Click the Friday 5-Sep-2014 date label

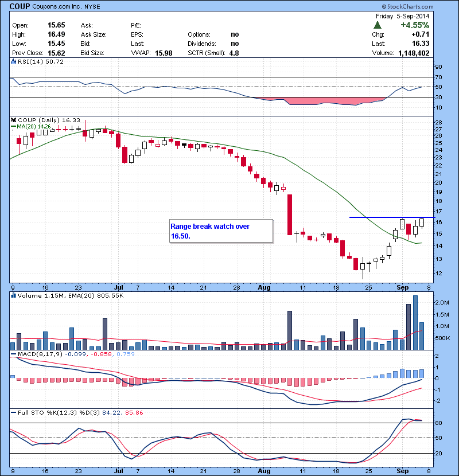[403, 16]
